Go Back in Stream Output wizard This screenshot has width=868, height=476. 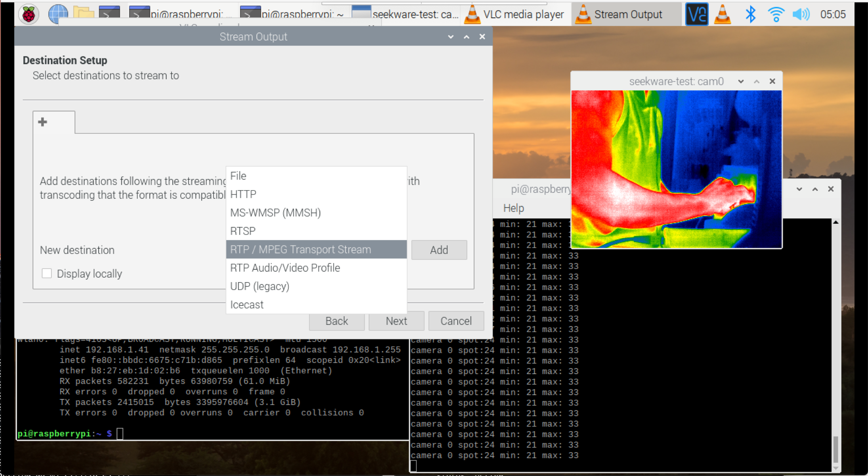pyautogui.click(x=336, y=321)
